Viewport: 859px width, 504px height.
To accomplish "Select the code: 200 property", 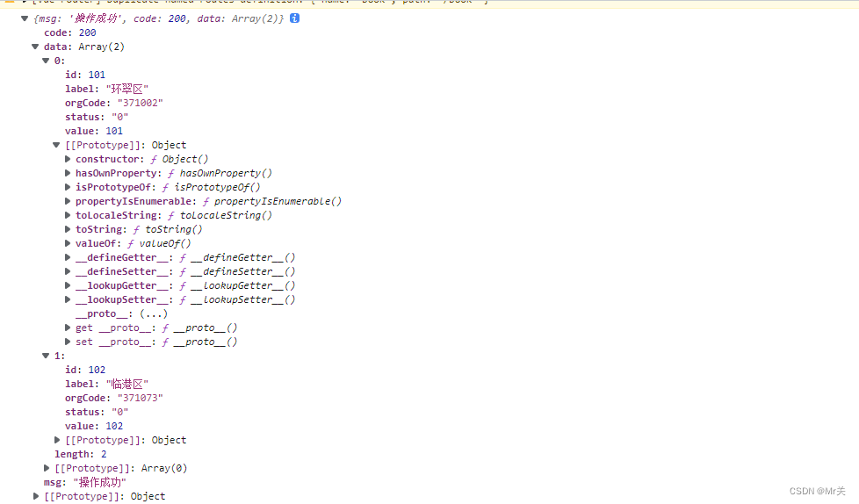I will [x=70, y=32].
